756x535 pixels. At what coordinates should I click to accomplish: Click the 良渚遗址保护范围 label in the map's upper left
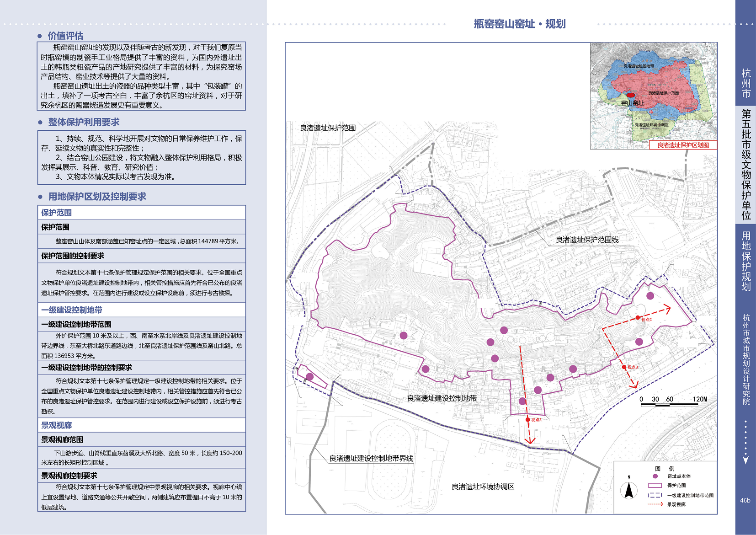click(x=328, y=128)
